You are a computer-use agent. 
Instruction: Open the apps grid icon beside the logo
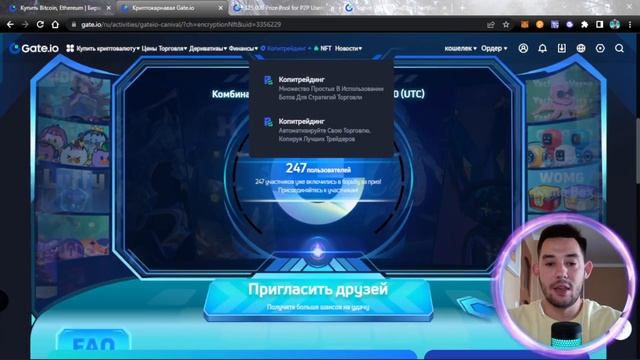[x=70, y=49]
